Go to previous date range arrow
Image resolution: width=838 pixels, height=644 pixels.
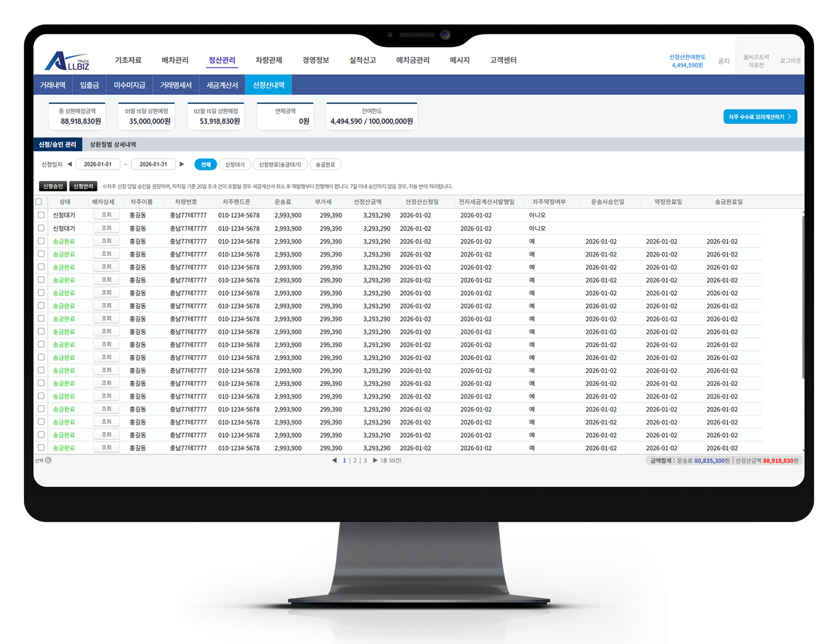(70, 164)
